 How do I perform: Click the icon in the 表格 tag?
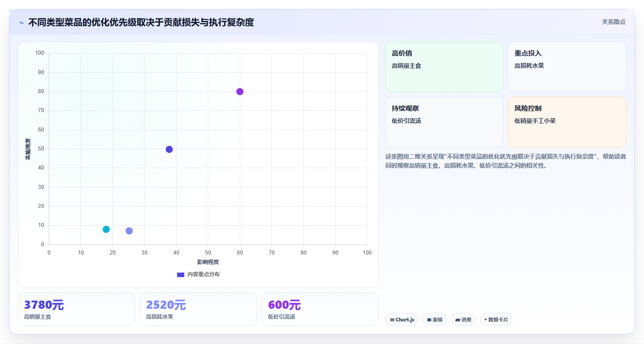[x=429, y=320]
